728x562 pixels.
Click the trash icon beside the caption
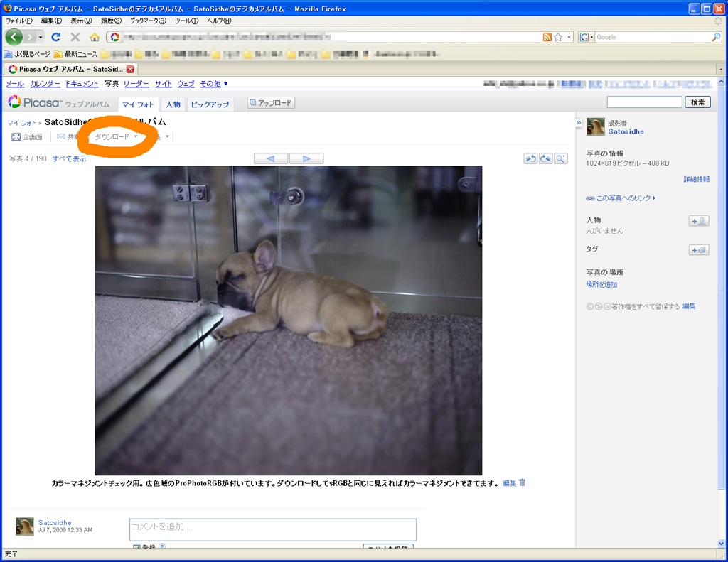(523, 482)
